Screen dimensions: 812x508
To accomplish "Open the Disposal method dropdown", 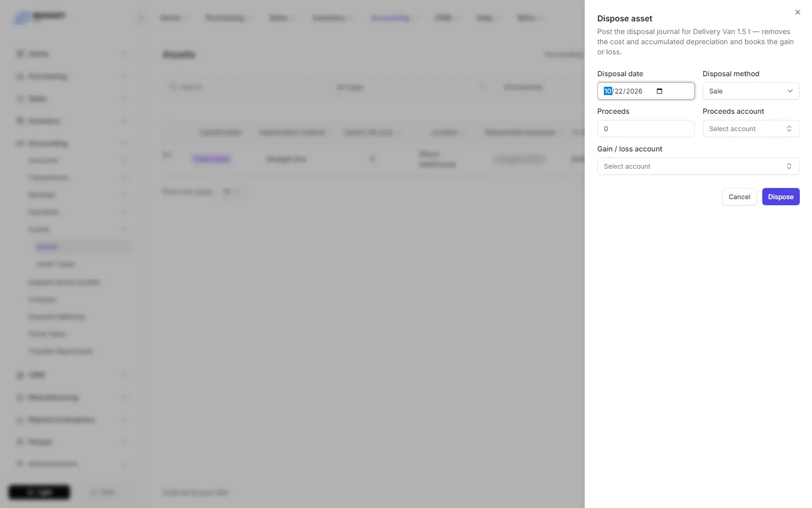I will pos(751,91).
